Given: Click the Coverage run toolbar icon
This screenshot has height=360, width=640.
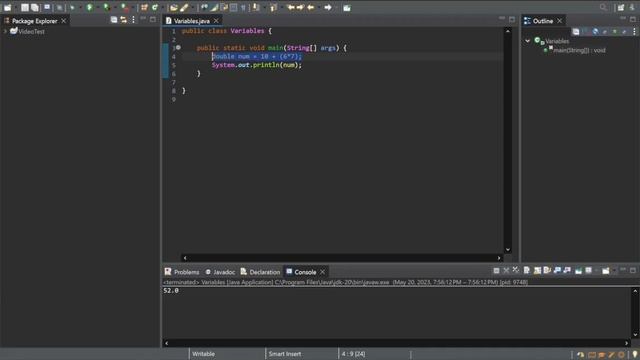Looking at the screenshot, I should point(107,7).
